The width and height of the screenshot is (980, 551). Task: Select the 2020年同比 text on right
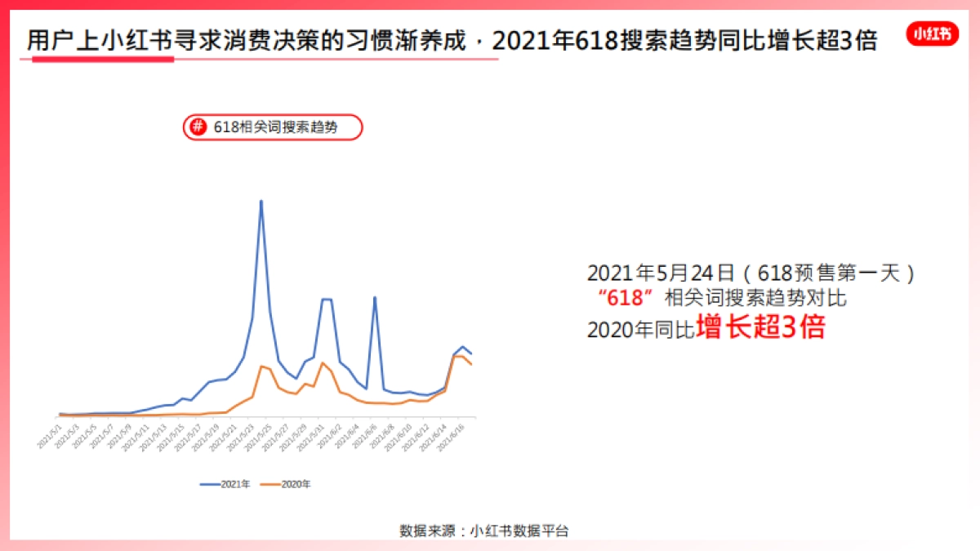tap(640, 329)
